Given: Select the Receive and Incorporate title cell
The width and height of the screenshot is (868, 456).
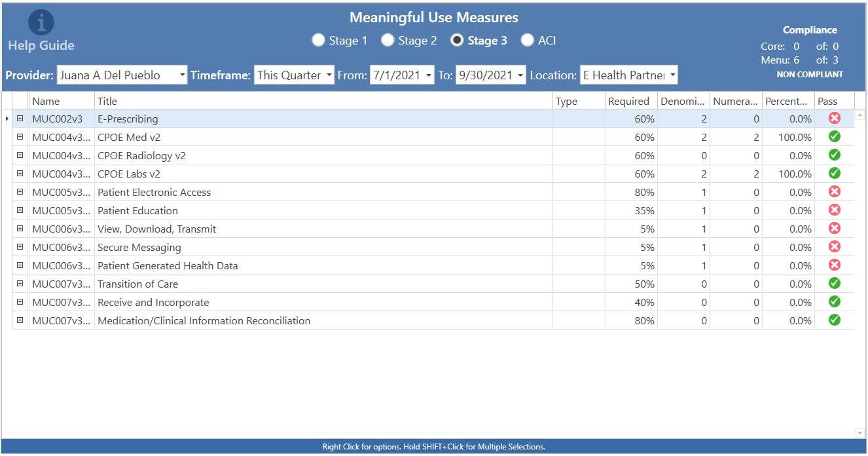Looking at the screenshot, I should 323,302.
